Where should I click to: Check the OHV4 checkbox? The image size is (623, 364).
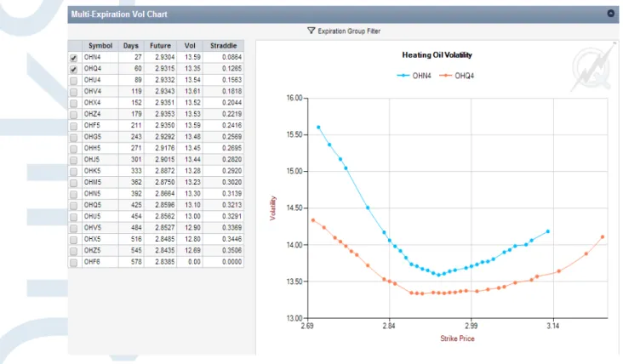pyautogui.click(x=73, y=92)
